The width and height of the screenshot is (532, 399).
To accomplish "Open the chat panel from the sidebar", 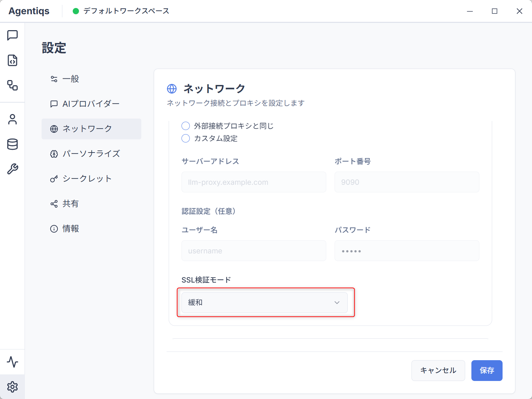I will (13, 35).
